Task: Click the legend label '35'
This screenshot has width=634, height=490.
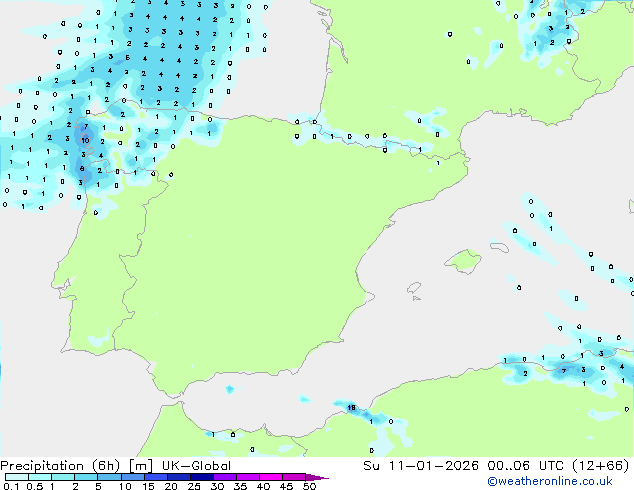Action: (x=241, y=486)
